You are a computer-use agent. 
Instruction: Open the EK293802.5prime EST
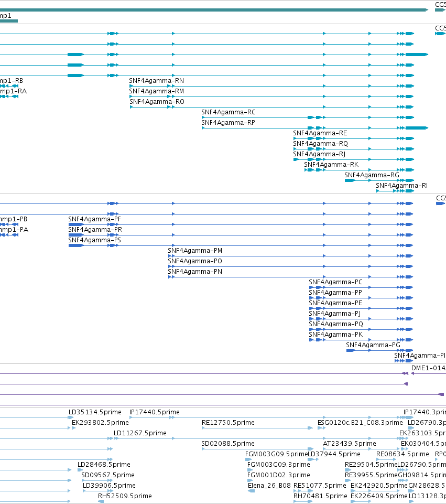(100, 423)
